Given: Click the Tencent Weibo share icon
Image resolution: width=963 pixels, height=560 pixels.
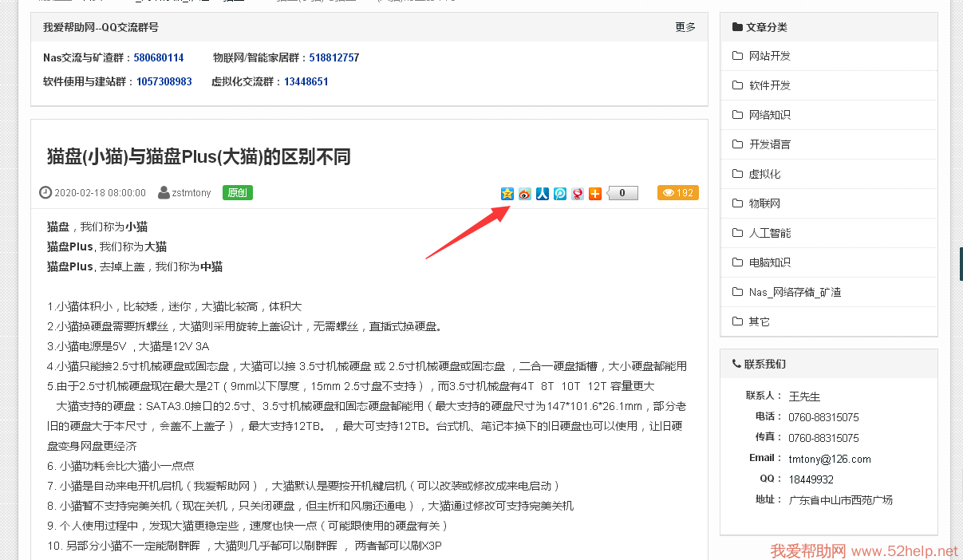Looking at the screenshot, I should [560, 193].
